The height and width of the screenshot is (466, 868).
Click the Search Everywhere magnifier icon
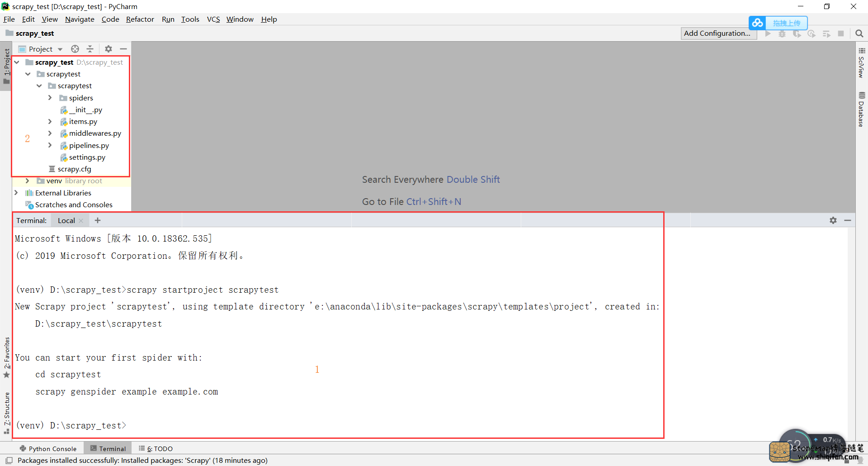(x=859, y=33)
